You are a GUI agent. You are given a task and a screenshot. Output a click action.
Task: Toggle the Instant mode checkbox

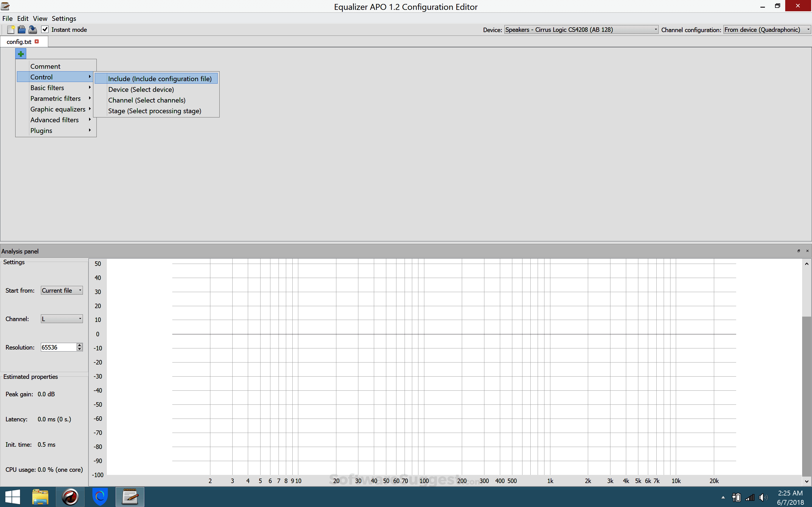click(45, 30)
